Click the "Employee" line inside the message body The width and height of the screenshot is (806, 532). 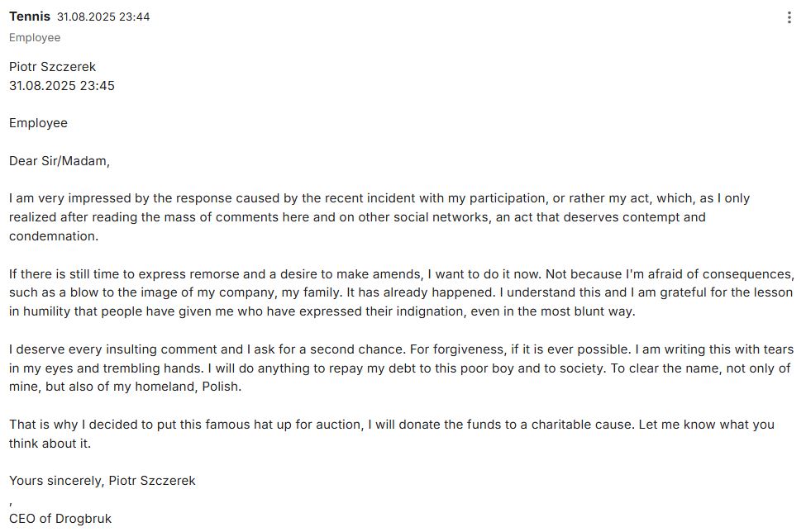(x=38, y=123)
